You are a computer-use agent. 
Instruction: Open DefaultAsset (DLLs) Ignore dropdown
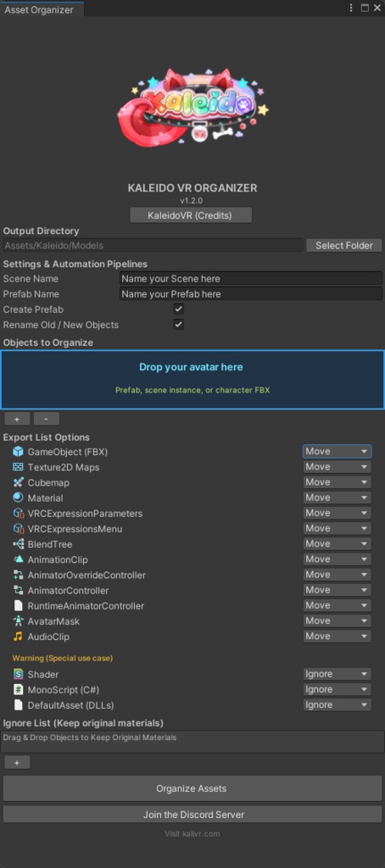coord(337,704)
